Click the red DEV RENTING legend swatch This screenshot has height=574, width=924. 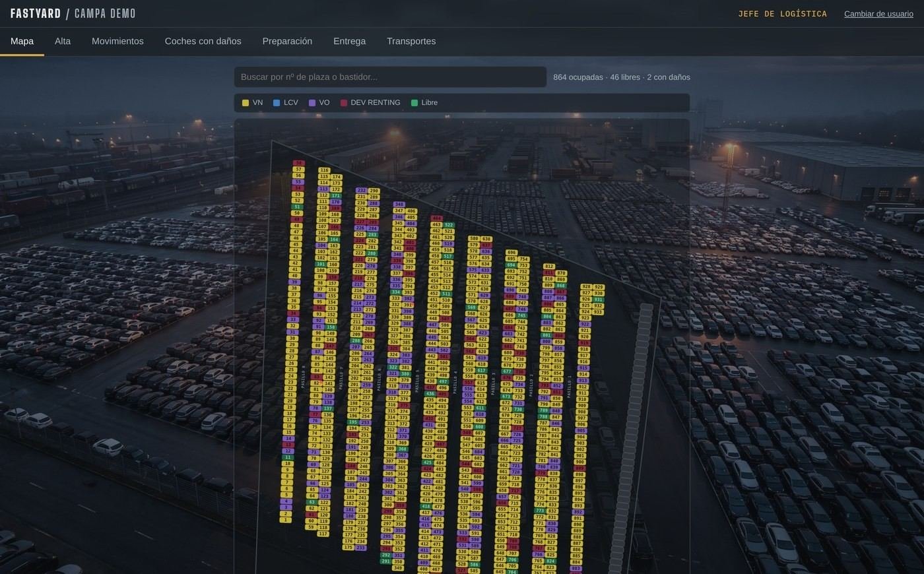coord(344,103)
